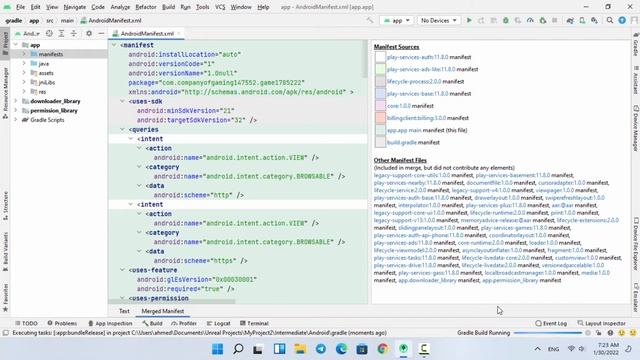Viewport: 640px width, 360px height.
Task: Open Search Everywhere magnifier icon
Action: pos(610,20)
